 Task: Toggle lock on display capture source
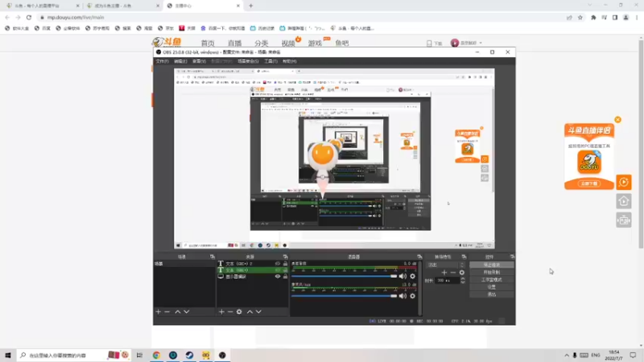click(x=285, y=277)
